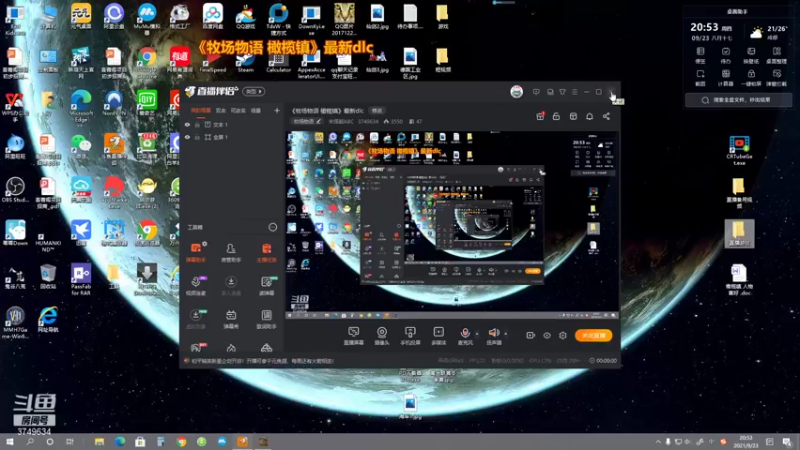The height and width of the screenshot is (450, 800).
Task: Open the 弹幕助手 danmaku assistant tool
Action: pos(196,253)
